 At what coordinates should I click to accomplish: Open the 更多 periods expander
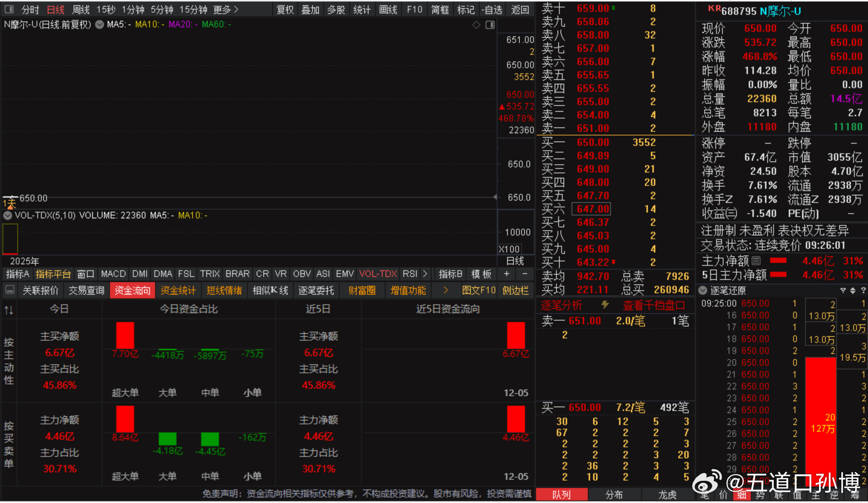coord(226,9)
